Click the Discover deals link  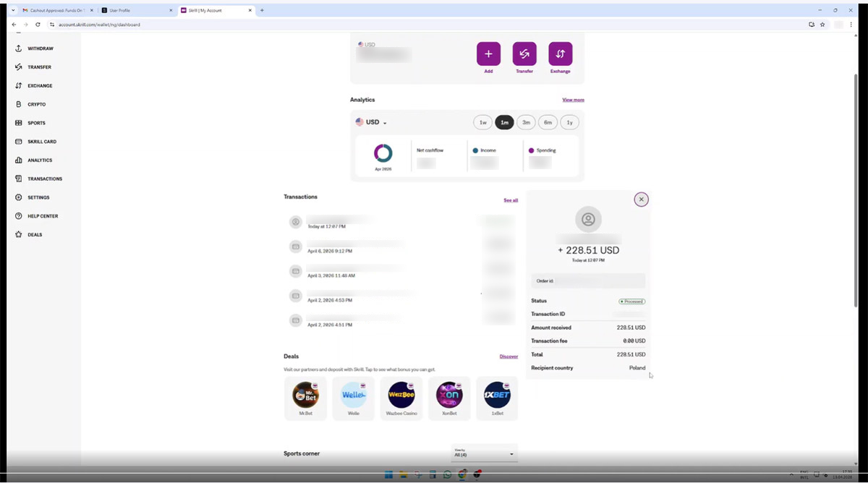pos(509,356)
